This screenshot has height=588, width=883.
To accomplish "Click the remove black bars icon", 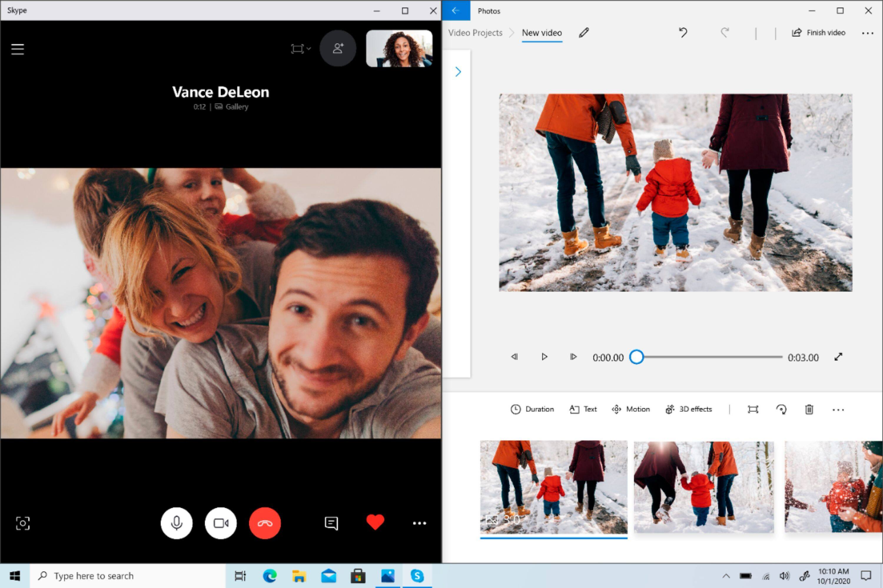I will pyautogui.click(x=753, y=409).
